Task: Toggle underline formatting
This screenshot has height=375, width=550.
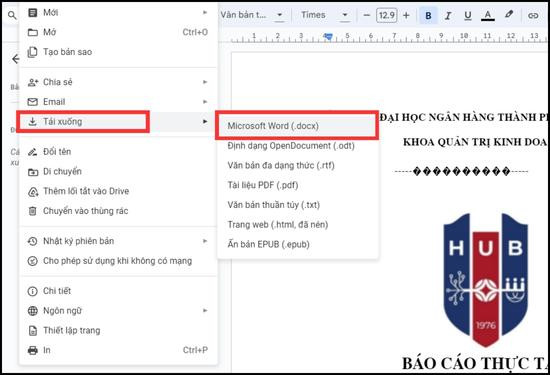Action: click(x=468, y=16)
